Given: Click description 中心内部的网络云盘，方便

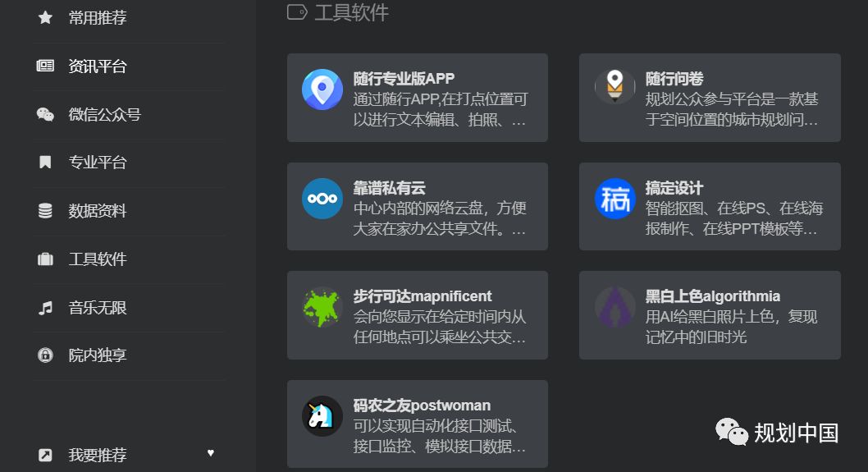Looking at the screenshot, I should (440, 209).
